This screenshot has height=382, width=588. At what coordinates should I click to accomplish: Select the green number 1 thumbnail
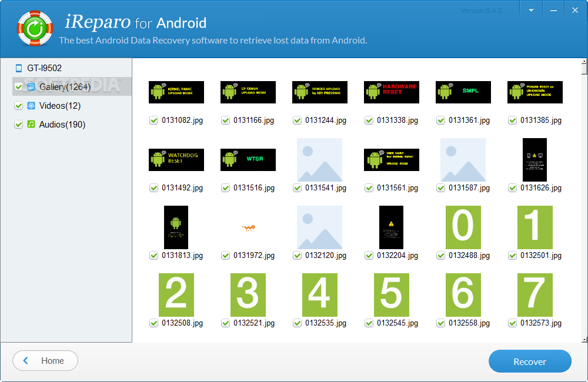click(x=535, y=227)
